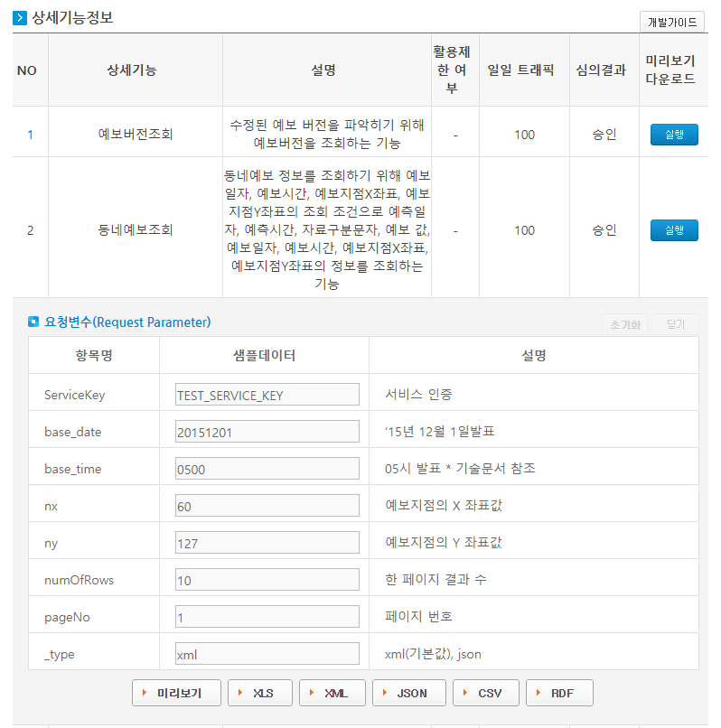Viewport: 721px width, 728px height.
Task: Download data as XML
Action: click(x=332, y=693)
